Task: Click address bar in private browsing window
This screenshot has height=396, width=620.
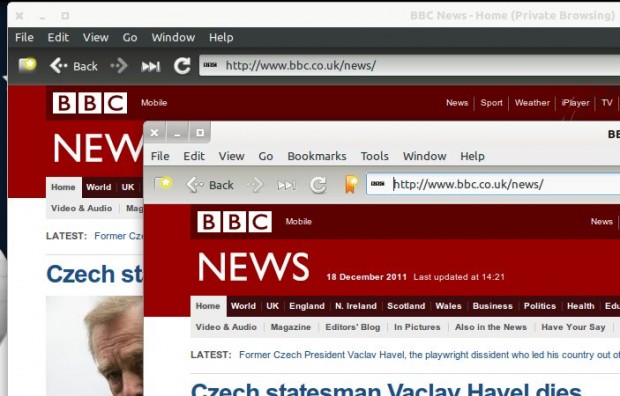Action: point(409,65)
